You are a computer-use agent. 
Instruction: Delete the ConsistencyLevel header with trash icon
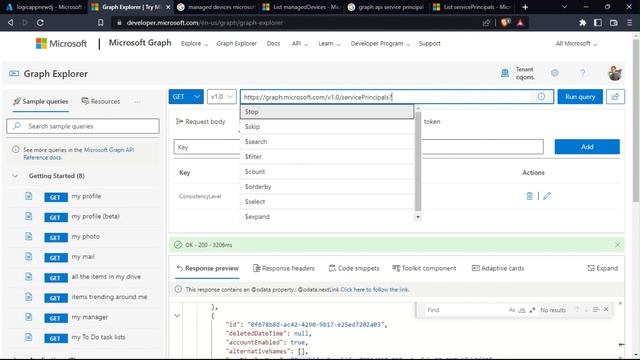529,196
